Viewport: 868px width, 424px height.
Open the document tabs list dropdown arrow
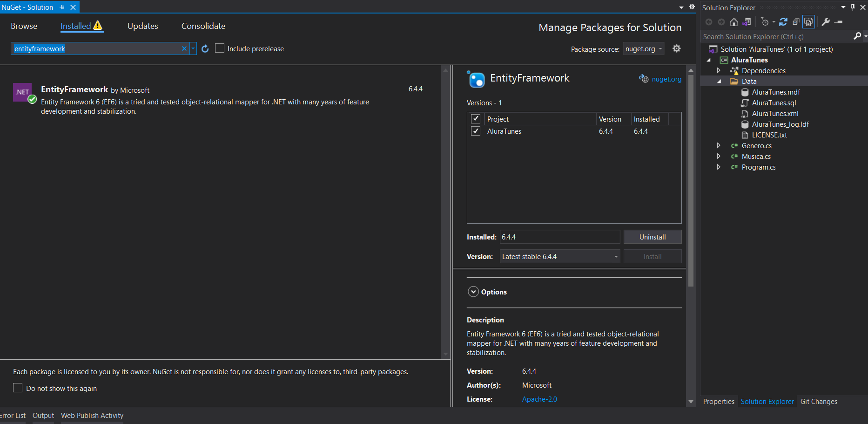pyautogui.click(x=681, y=7)
